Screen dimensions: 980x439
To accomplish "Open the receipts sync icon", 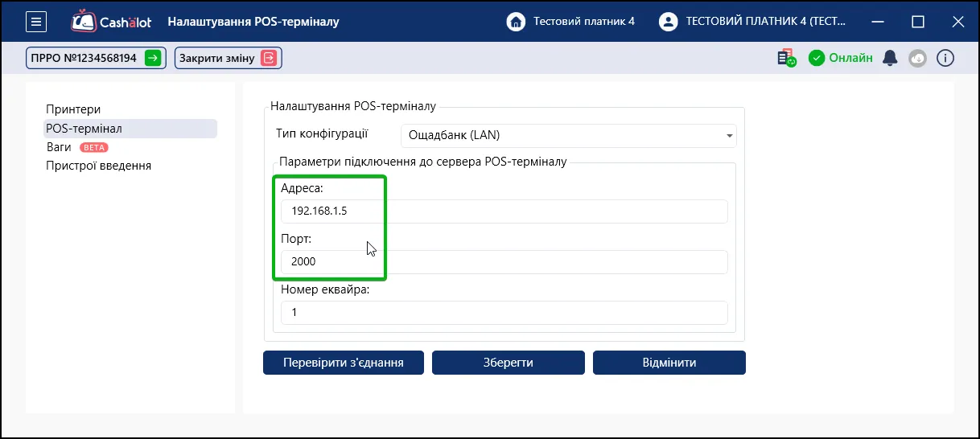I will [x=786, y=58].
